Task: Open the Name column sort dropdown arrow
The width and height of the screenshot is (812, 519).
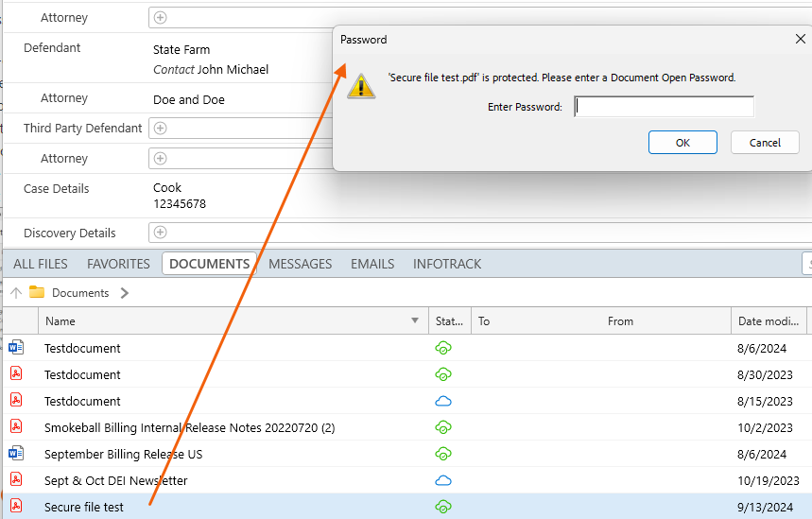Action: (415, 320)
